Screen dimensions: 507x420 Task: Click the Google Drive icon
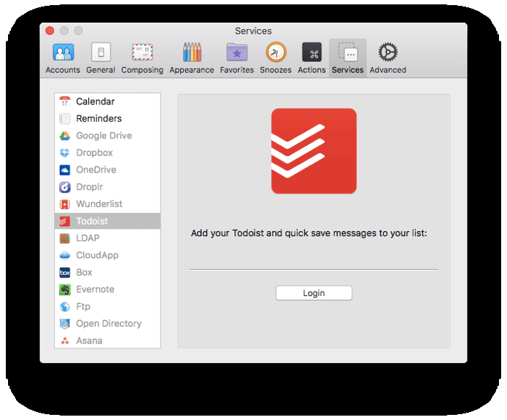click(65, 136)
